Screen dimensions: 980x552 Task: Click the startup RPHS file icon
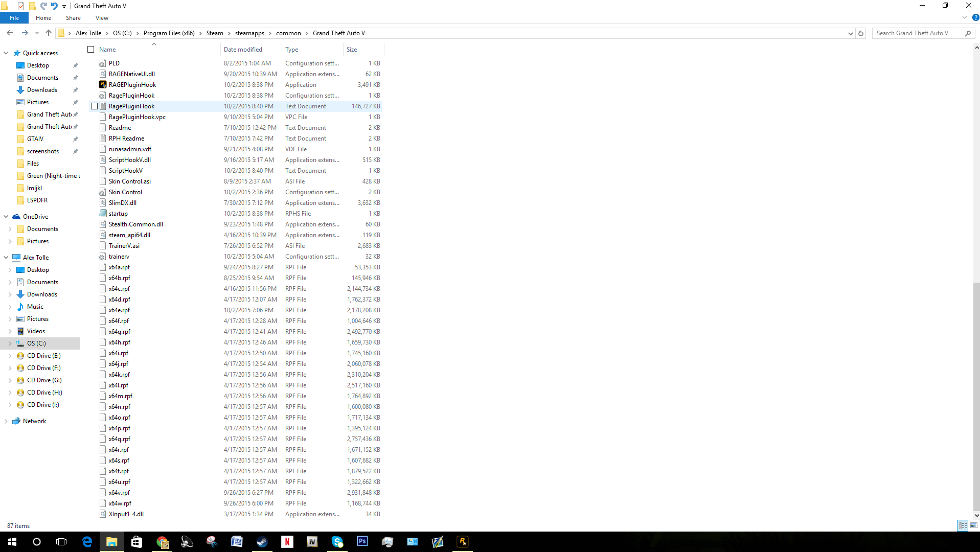coord(103,214)
